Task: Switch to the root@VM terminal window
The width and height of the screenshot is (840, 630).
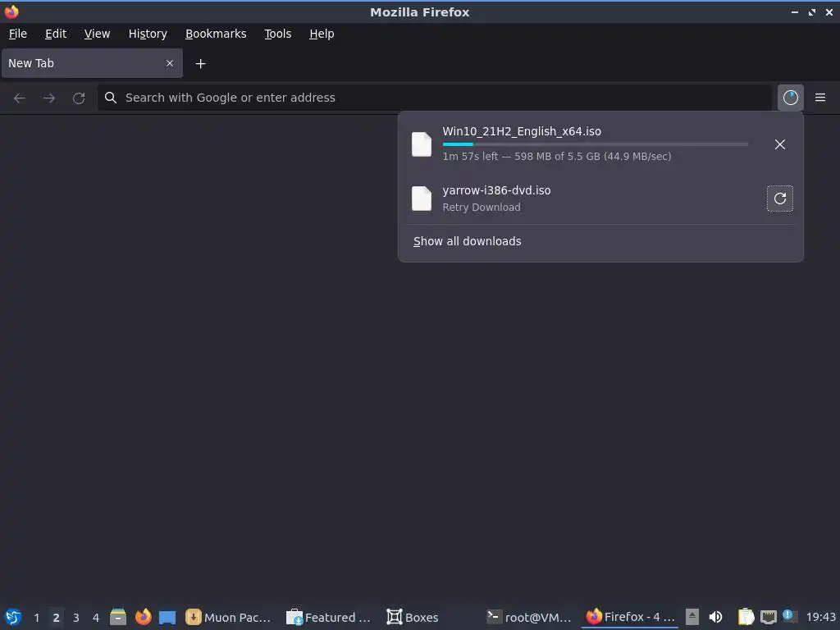Action: click(529, 617)
